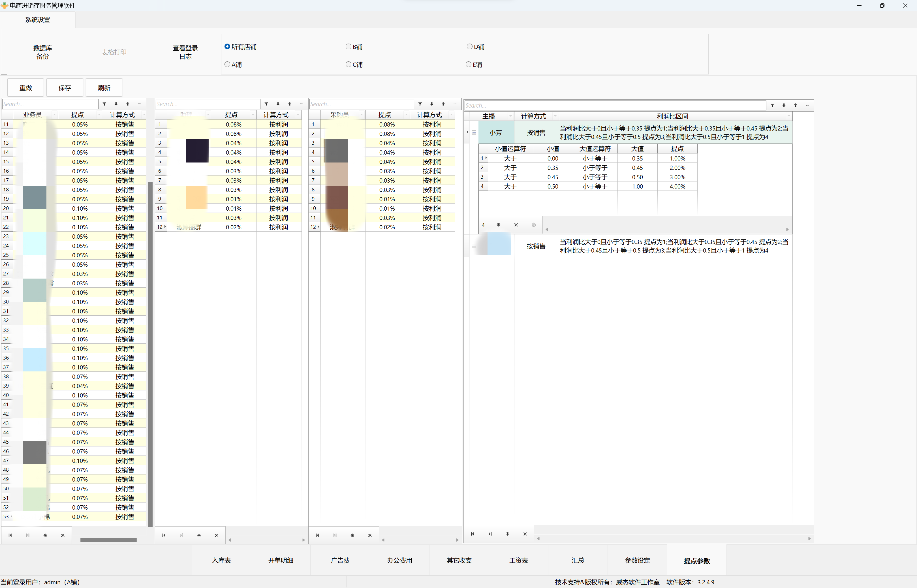The height and width of the screenshot is (588, 917).
Task: Open 采购员 column header filter dropdown
Action: 362,115
